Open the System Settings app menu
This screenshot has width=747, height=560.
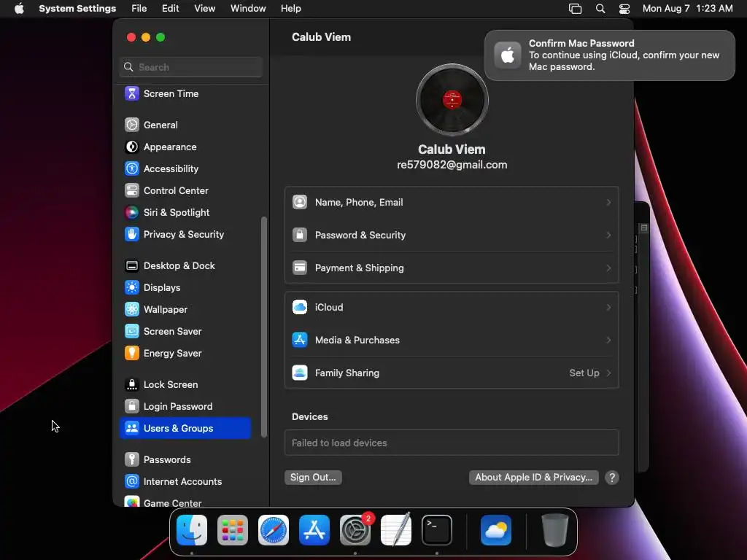(77, 9)
